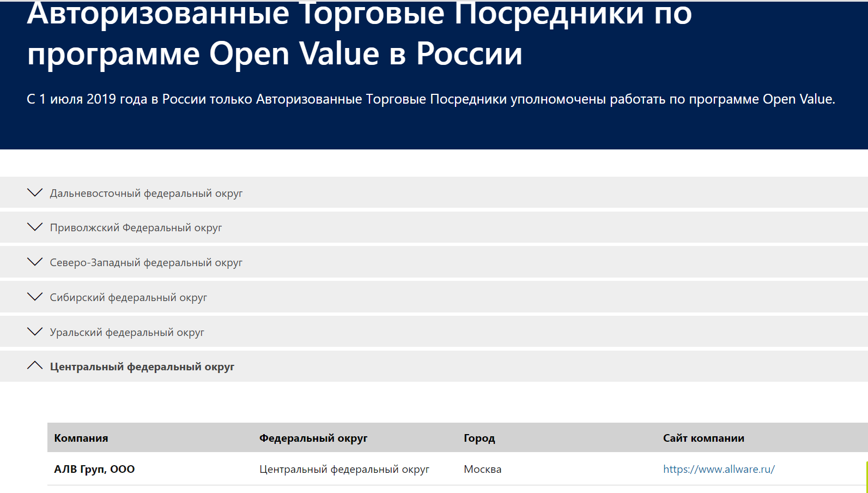This screenshot has width=868, height=493.
Task: Collapse the Центральный федеральный округ chevron
Action: [35, 365]
